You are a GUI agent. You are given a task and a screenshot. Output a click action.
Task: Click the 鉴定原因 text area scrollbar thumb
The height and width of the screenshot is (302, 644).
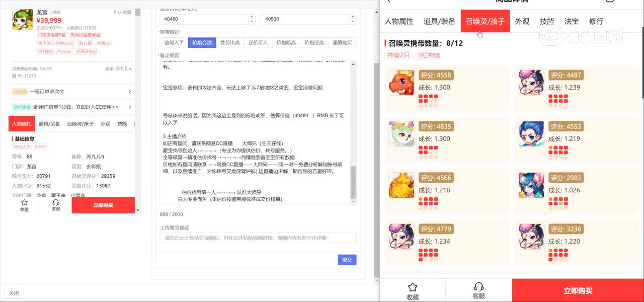[x=354, y=182]
